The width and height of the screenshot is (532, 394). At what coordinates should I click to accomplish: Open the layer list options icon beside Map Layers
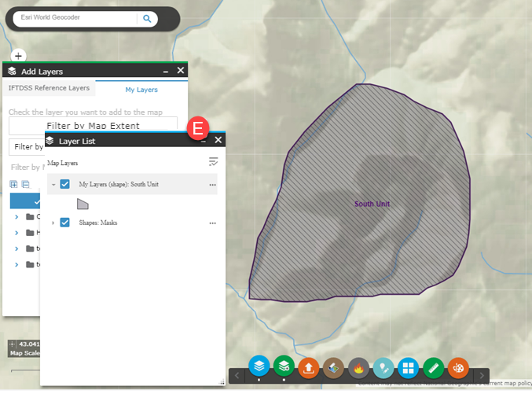pos(213,162)
